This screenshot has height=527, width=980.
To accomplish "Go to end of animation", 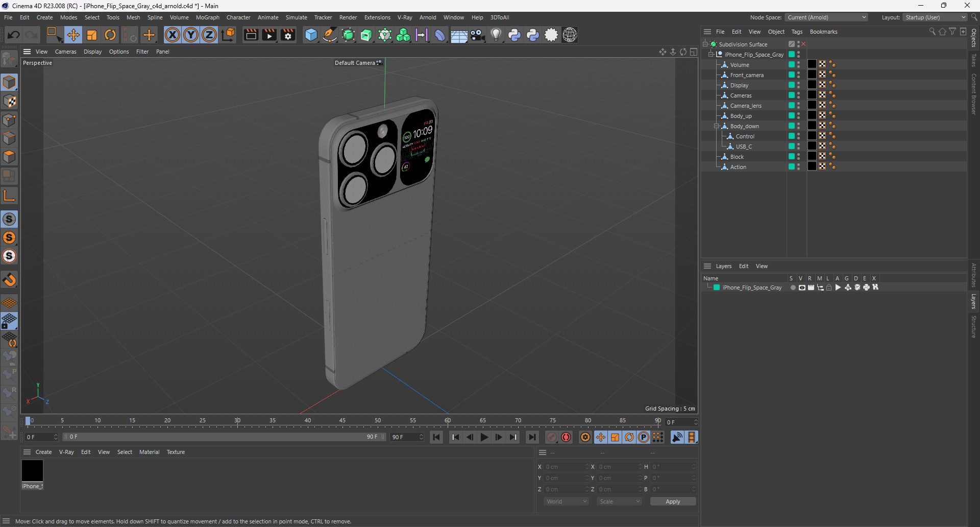I will [x=532, y=437].
